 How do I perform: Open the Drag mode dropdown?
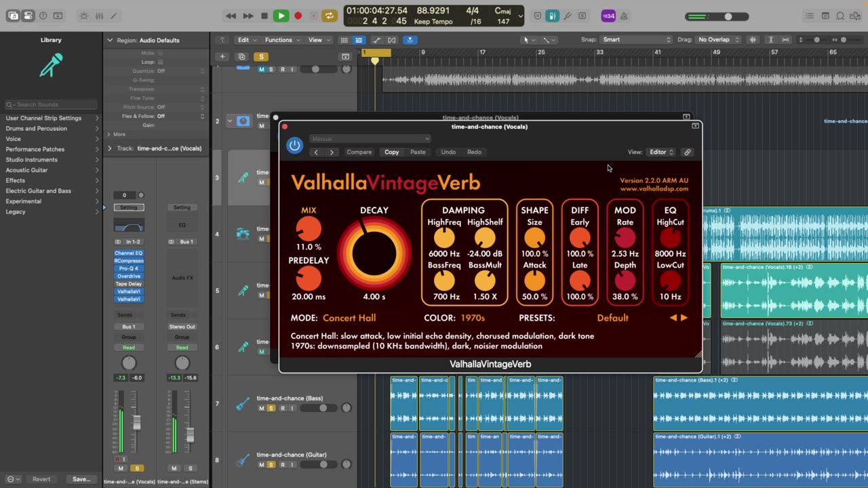(719, 40)
